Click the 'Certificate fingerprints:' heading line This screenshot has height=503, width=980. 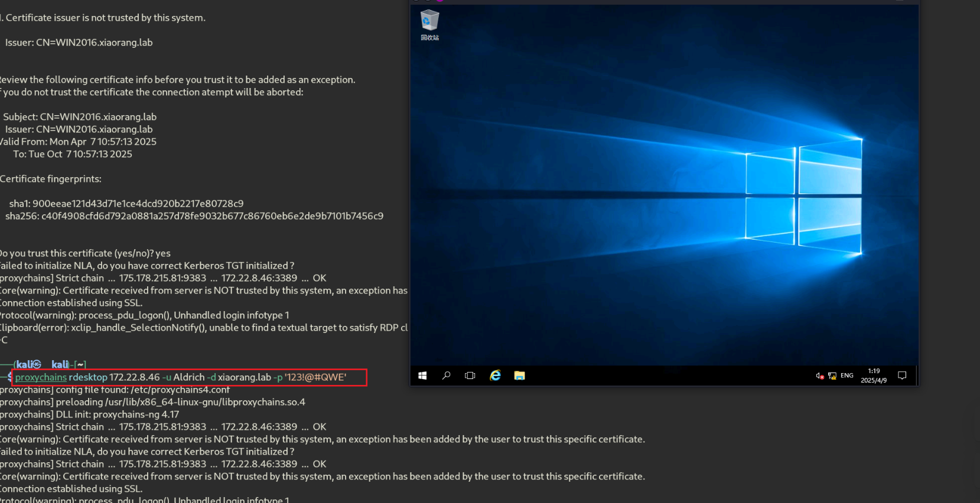(51, 179)
